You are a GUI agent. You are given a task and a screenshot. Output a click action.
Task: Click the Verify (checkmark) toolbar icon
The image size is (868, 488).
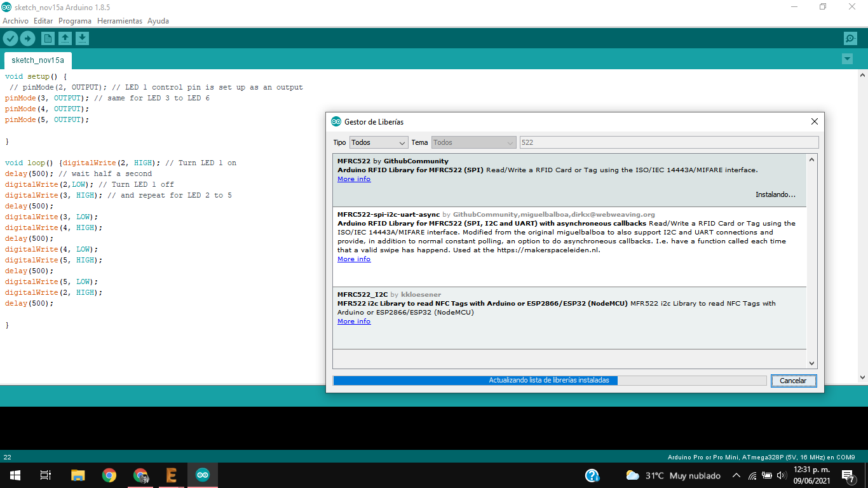(x=10, y=39)
